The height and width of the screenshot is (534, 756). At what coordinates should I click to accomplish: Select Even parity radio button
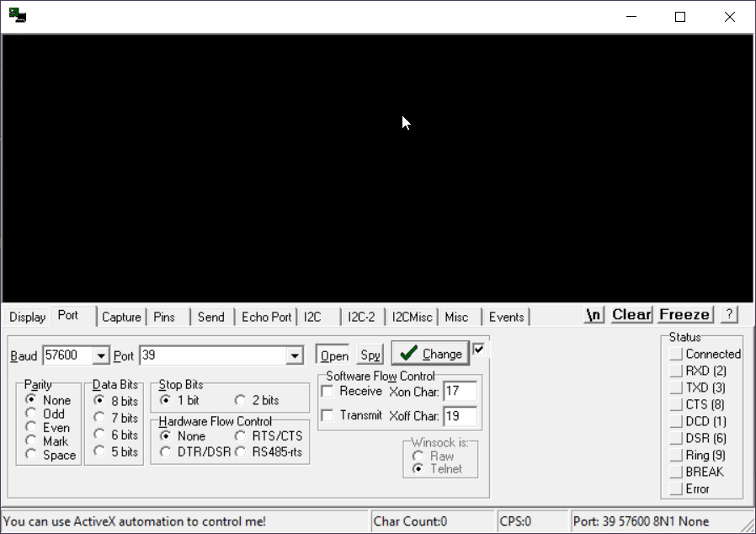click(32, 428)
